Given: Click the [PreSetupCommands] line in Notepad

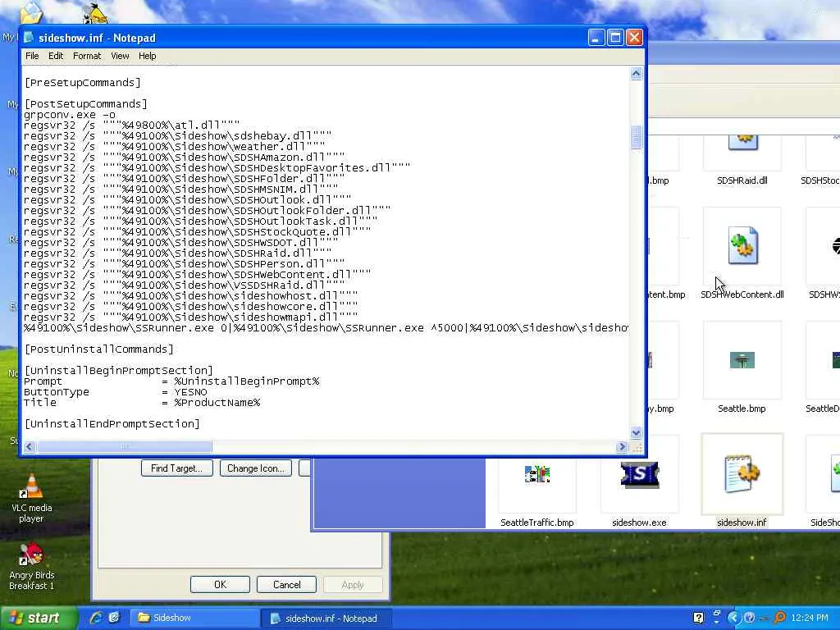Looking at the screenshot, I should 83,83.
